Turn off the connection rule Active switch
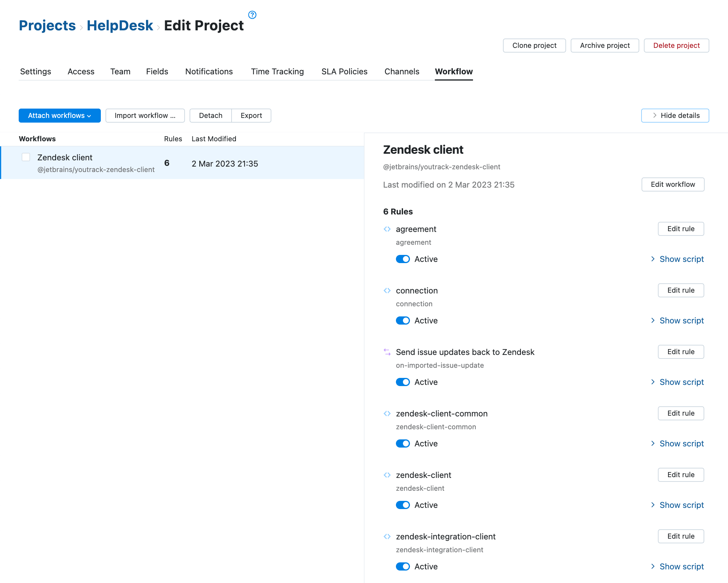This screenshot has width=728, height=583. [x=403, y=320]
